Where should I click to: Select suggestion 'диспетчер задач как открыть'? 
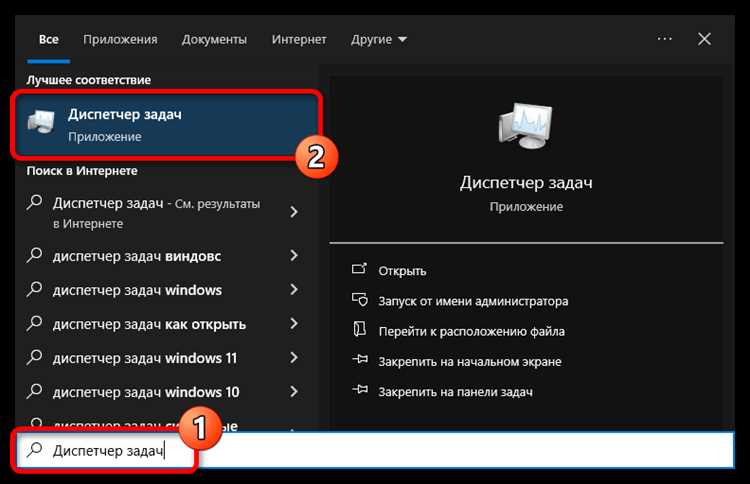click(x=149, y=324)
